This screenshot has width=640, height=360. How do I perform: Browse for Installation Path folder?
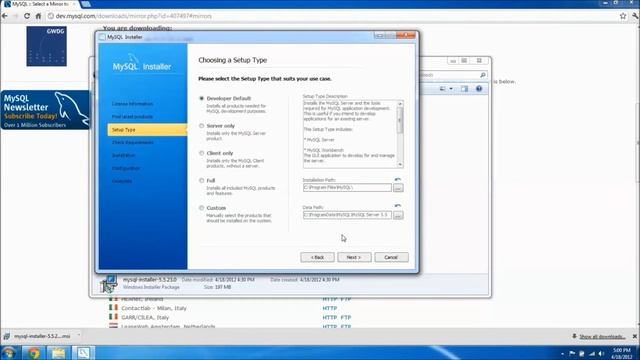398,188
